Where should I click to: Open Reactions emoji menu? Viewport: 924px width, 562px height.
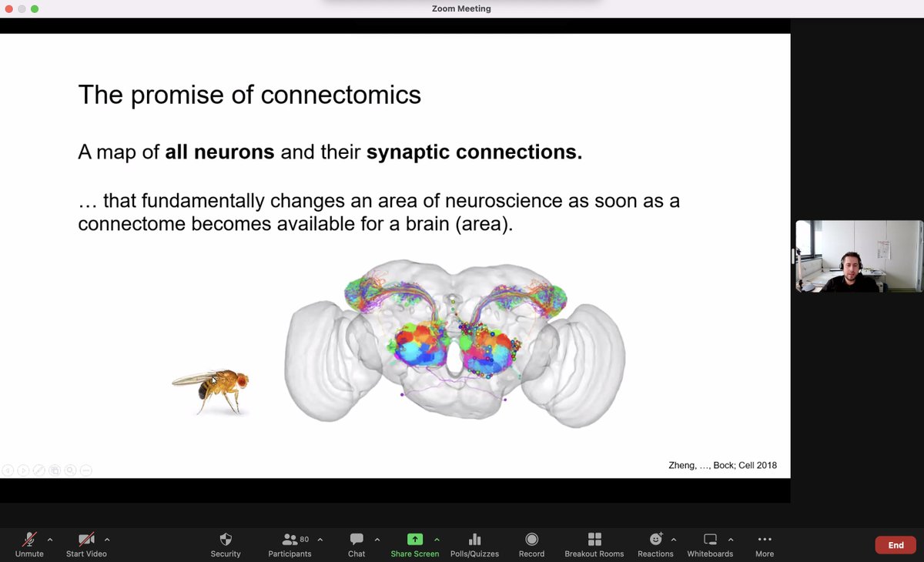point(655,544)
